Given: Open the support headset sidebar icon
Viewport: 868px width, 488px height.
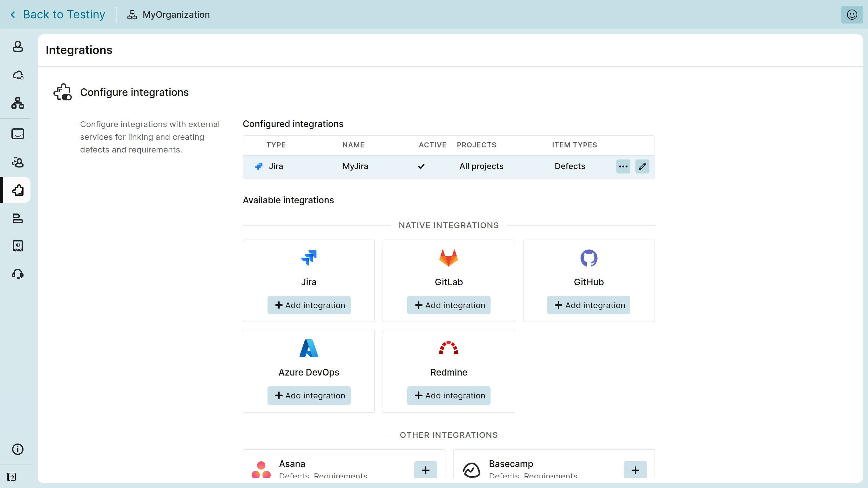Looking at the screenshot, I should click(x=17, y=274).
